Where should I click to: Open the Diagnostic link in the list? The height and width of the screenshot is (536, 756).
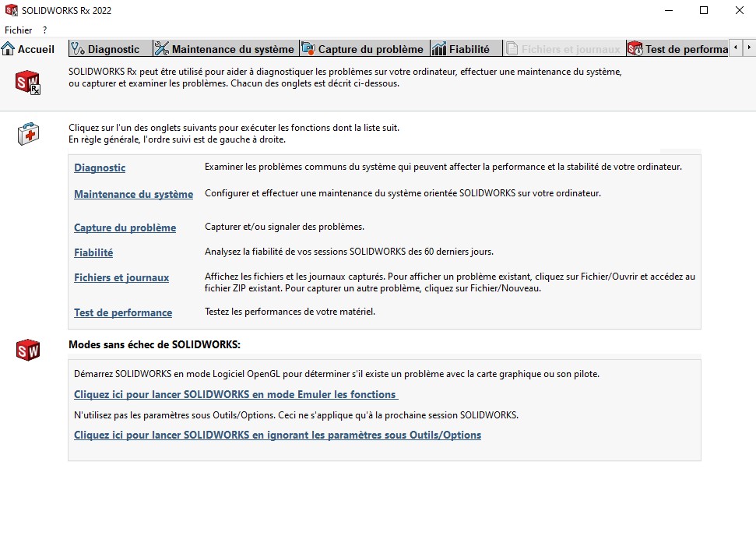coord(100,167)
